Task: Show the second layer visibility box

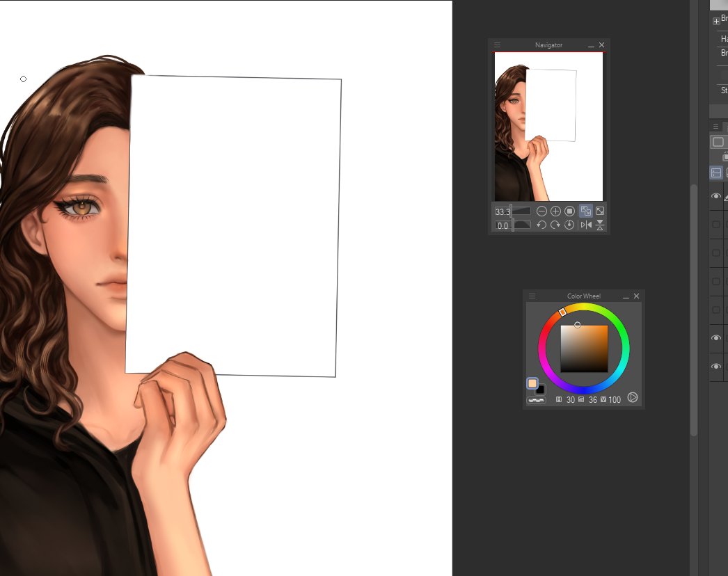Action: (x=716, y=225)
